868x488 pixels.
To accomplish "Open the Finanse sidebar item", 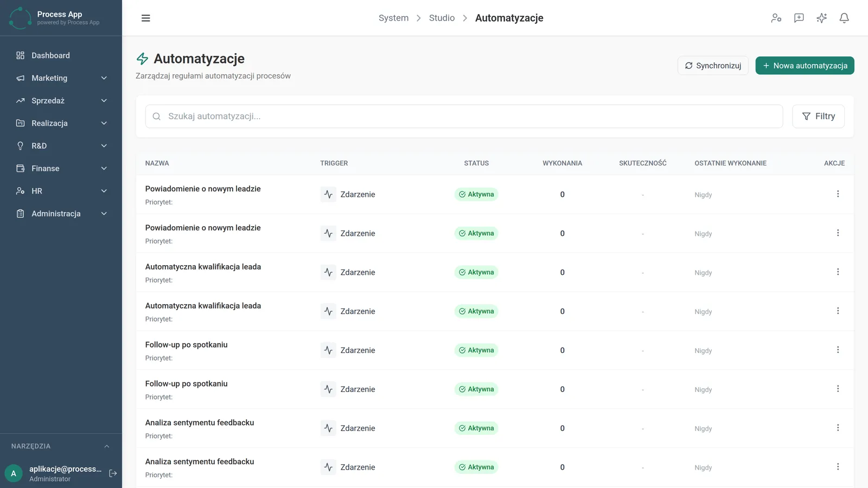I will pos(61,169).
